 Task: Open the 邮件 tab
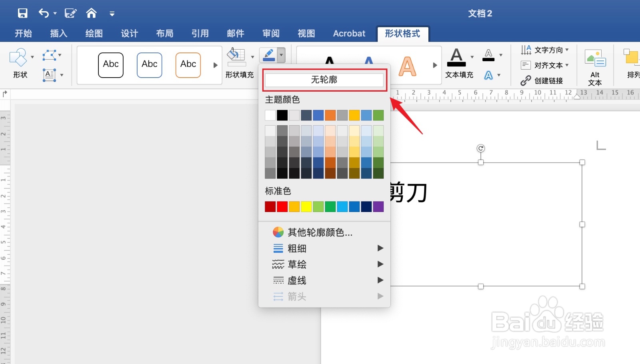click(x=236, y=34)
